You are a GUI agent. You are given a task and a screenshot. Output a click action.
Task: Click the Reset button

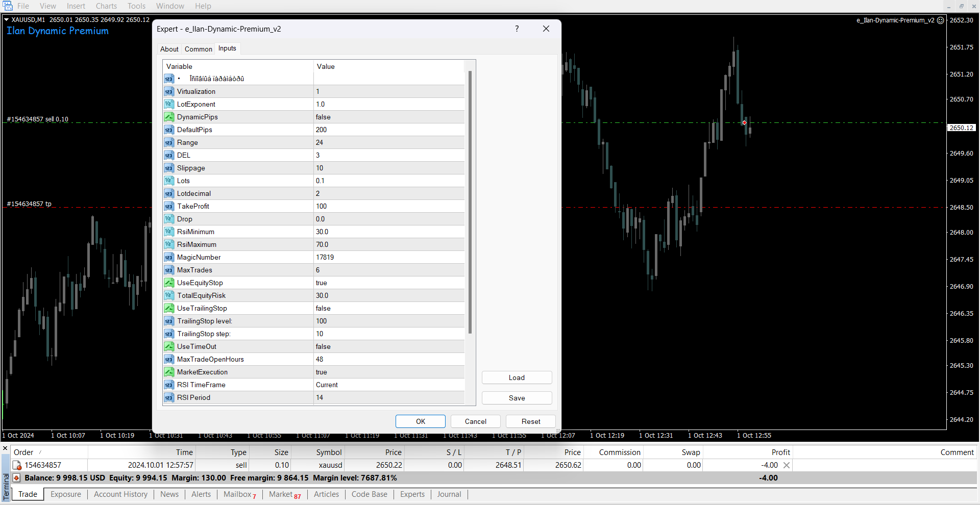[530, 421]
